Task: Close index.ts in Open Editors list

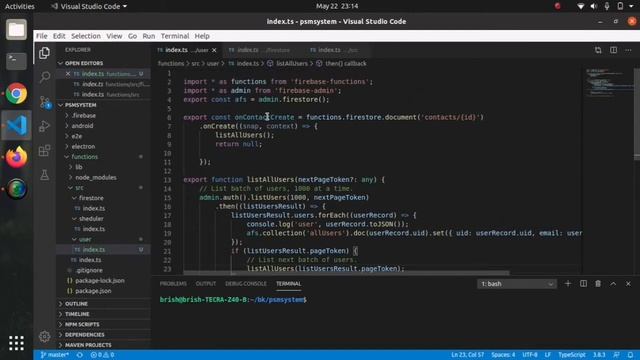Action: 68,74
